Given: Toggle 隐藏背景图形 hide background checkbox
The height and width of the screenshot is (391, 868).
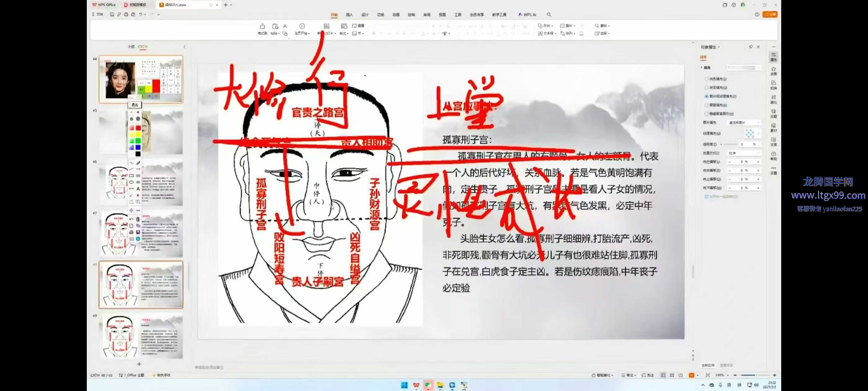Looking at the screenshot, I should 706,114.
